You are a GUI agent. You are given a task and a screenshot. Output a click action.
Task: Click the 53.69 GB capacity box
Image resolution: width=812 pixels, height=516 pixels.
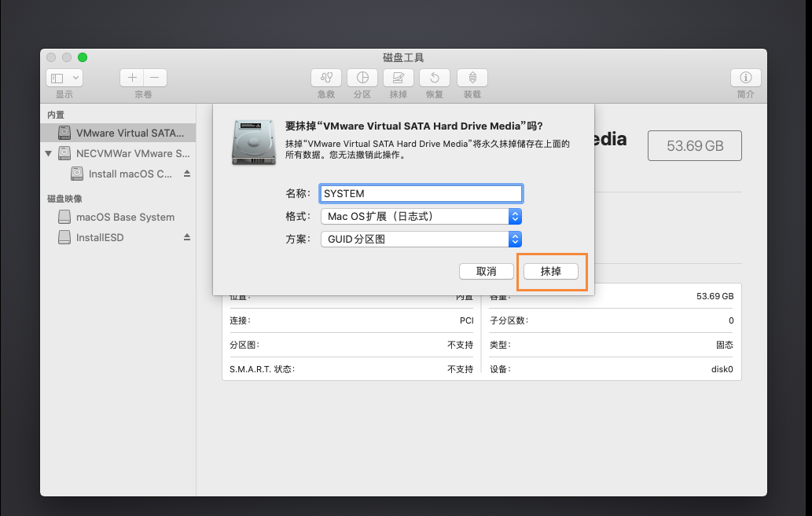pyautogui.click(x=694, y=146)
